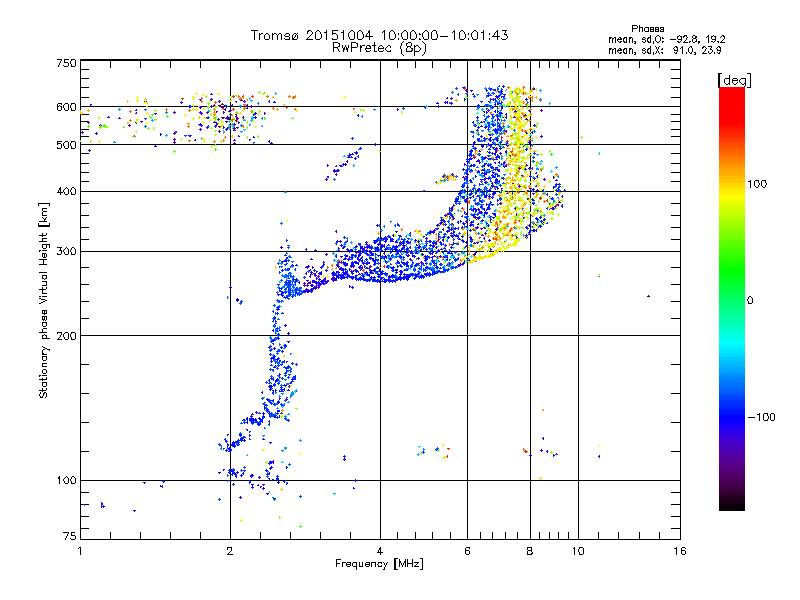This screenshot has height=600, width=800.
Task: Click the colorbar tick label "0"
Action: click(750, 301)
